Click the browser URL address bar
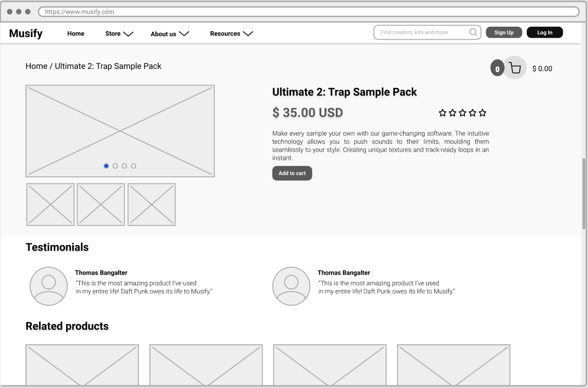The width and height of the screenshot is (588, 388). tap(308, 11)
